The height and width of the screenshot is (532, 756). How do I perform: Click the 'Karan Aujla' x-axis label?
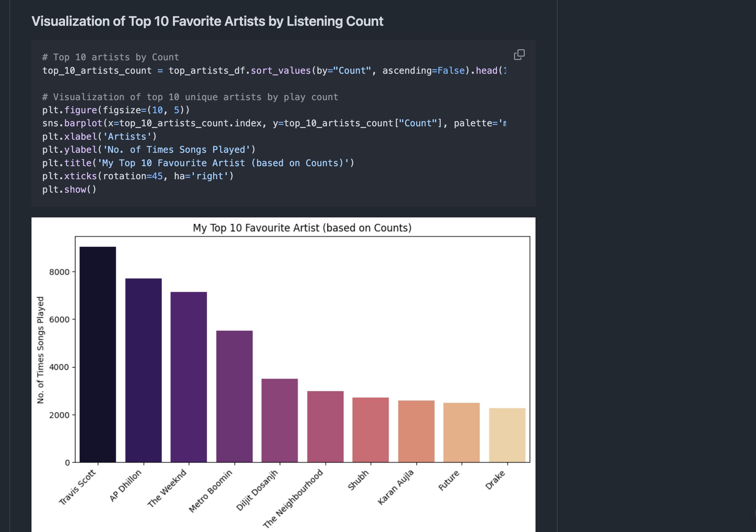click(396, 487)
